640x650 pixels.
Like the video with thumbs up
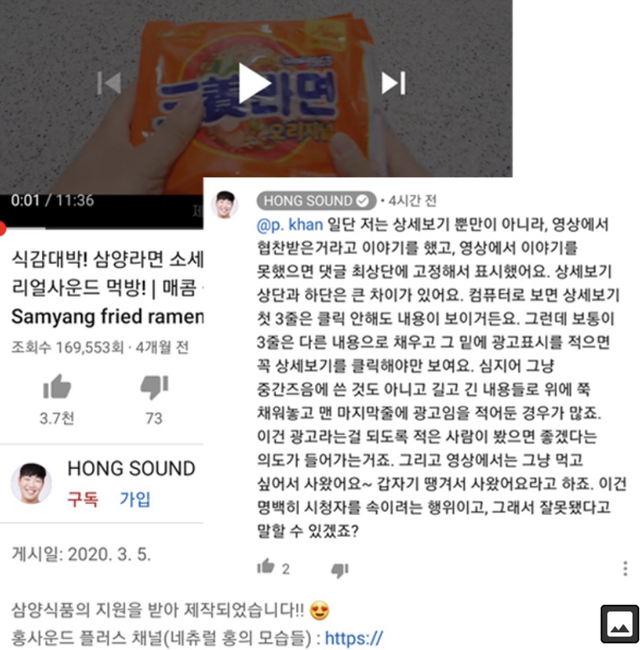(x=57, y=387)
